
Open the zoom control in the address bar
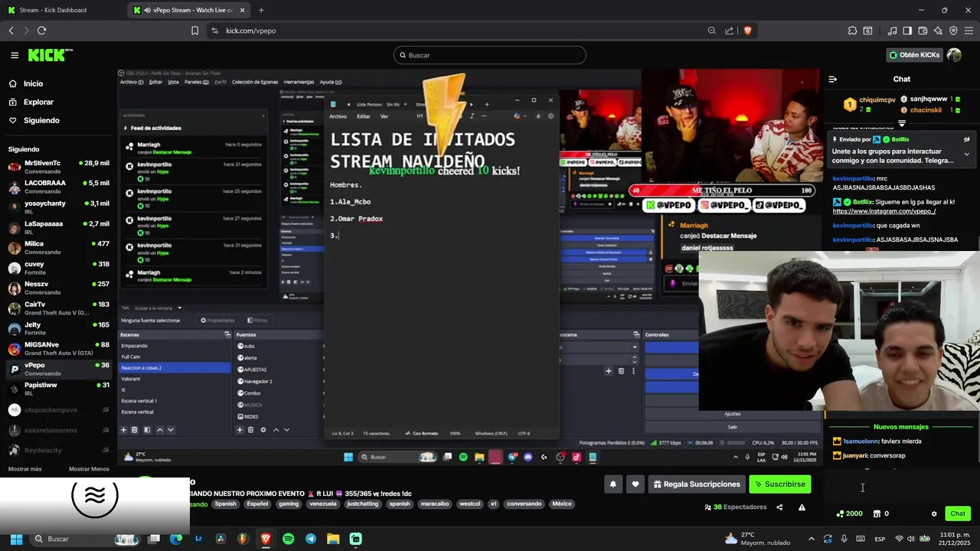coord(712,31)
